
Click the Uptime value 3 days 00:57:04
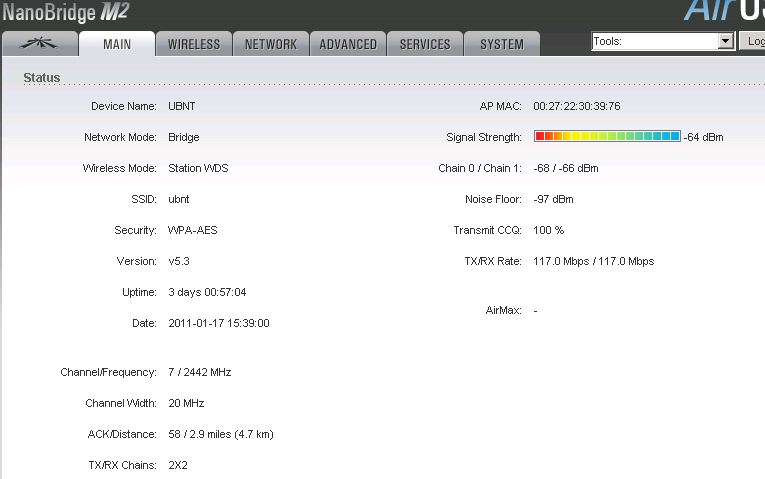(x=207, y=292)
